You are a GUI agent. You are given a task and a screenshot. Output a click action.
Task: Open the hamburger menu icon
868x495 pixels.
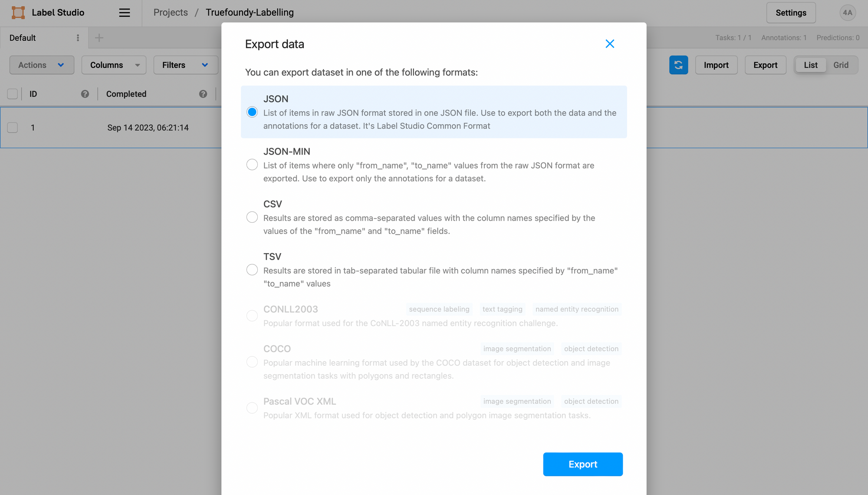(125, 13)
